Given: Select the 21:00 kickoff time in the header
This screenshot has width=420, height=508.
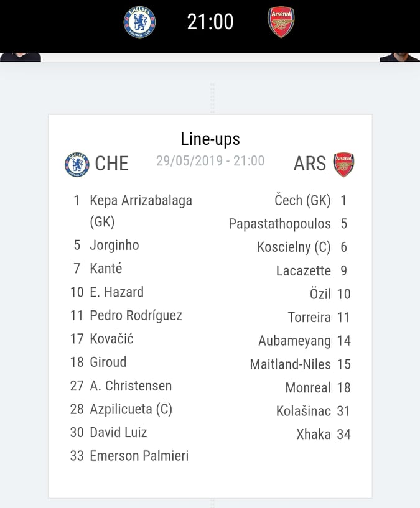Looking at the screenshot, I should (x=210, y=22).
